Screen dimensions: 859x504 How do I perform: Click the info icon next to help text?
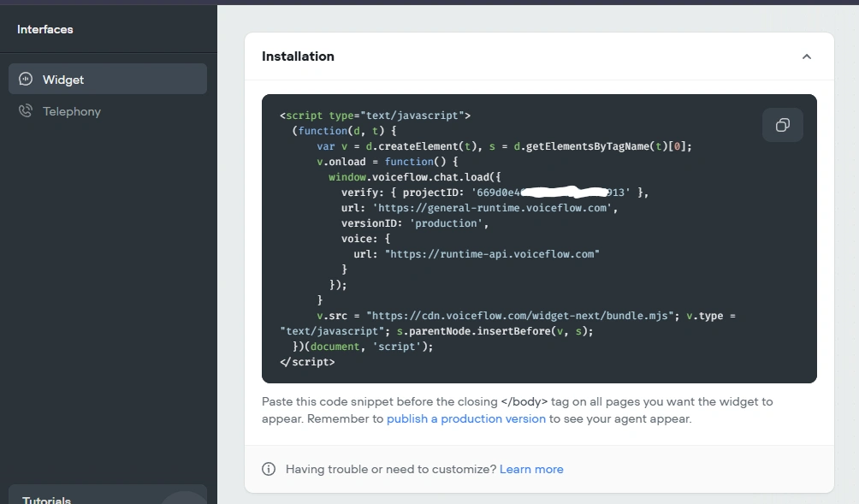click(x=268, y=469)
